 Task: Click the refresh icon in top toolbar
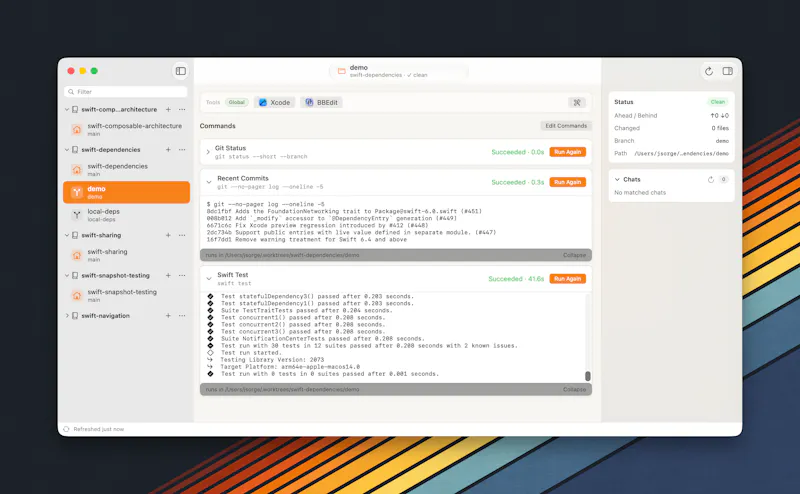coord(709,71)
